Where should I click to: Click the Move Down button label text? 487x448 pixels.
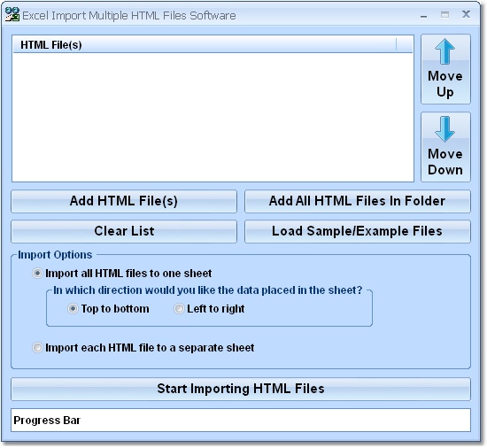[x=445, y=162]
